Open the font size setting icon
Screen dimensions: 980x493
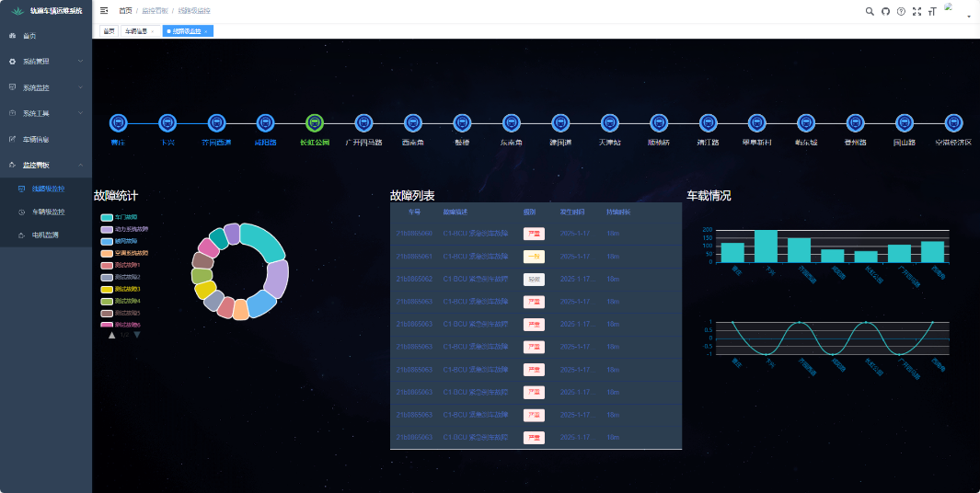[932, 11]
